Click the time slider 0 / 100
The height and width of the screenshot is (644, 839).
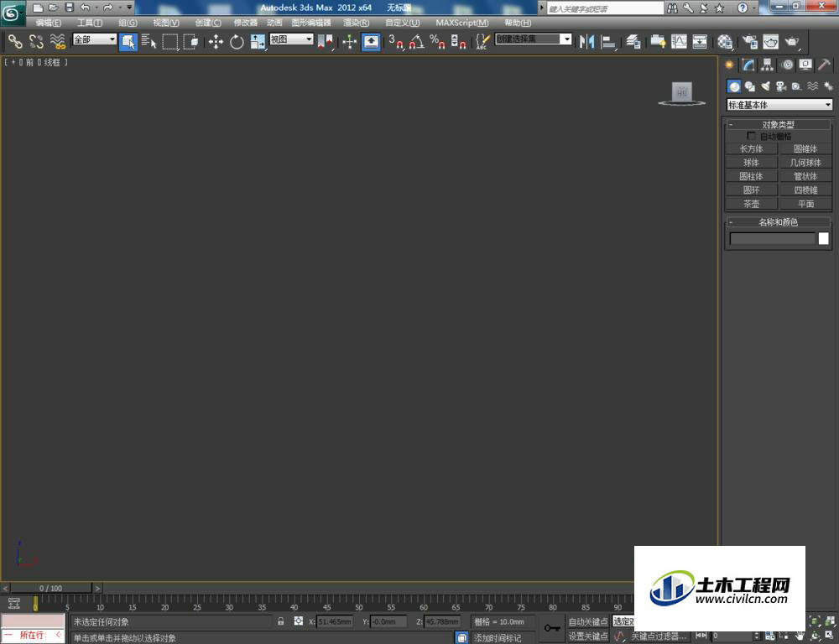pos(51,588)
